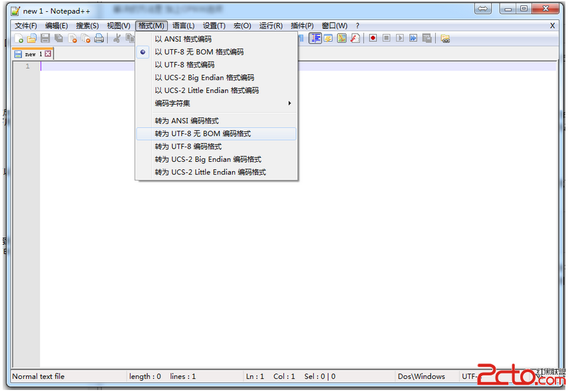Viewport: 568px width, 392px height.
Task: Click the Notepad++ title bar app icon
Action: pyautogui.click(x=15, y=11)
